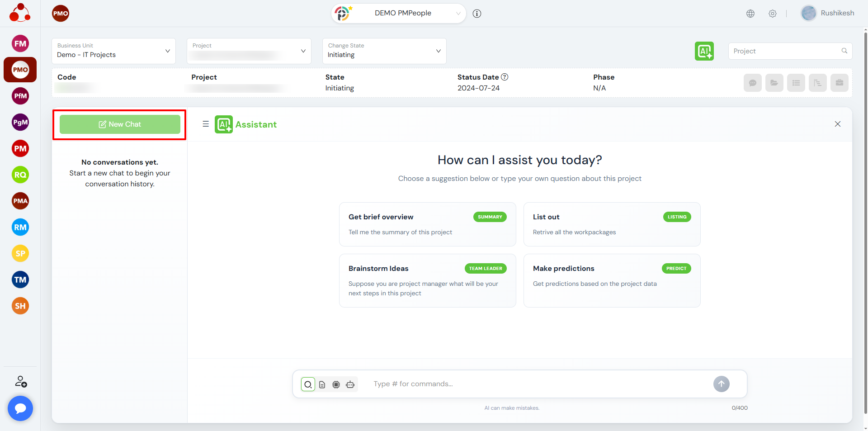Image resolution: width=868 pixels, height=431 pixels.
Task: Choose the Get brief overview suggestion
Action: [x=427, y=224]
